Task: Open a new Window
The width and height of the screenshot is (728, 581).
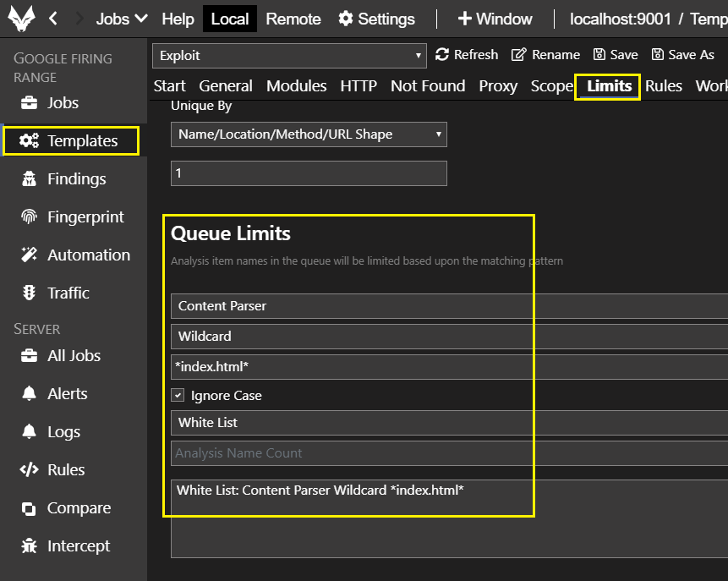Action: pyautogui.click(x=495, y=19)
